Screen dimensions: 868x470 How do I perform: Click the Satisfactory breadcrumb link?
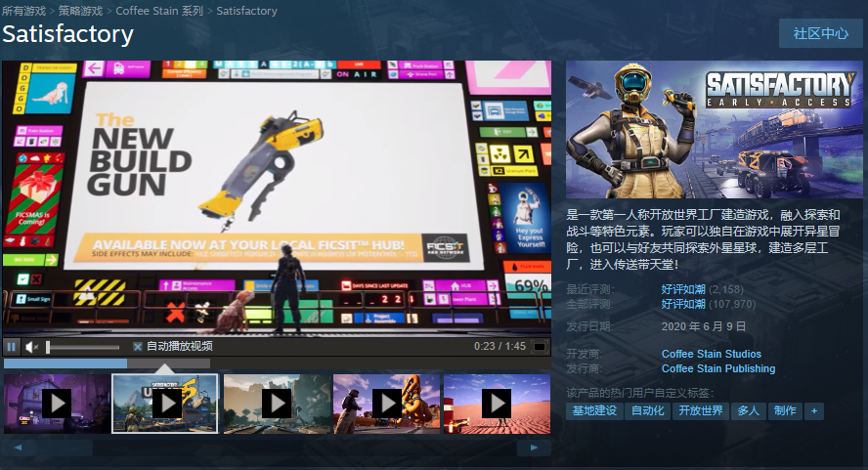point(246,11)
